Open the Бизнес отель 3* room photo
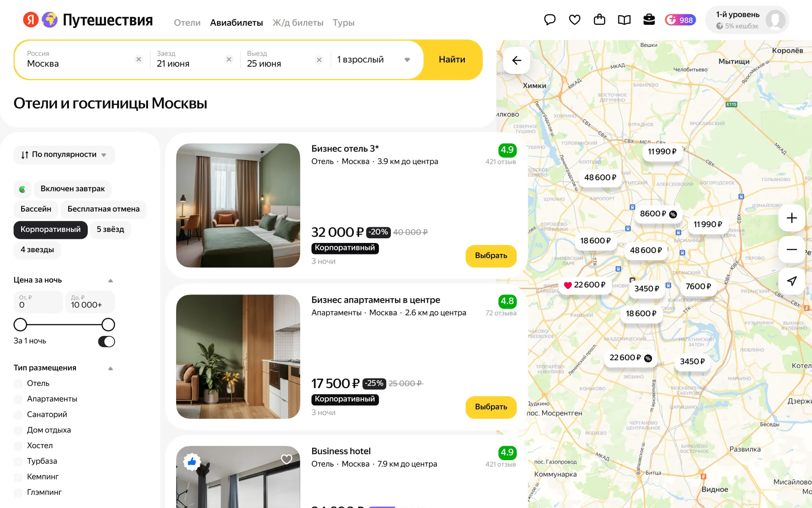This screenshot has height=508, width=812. (238, 205)
